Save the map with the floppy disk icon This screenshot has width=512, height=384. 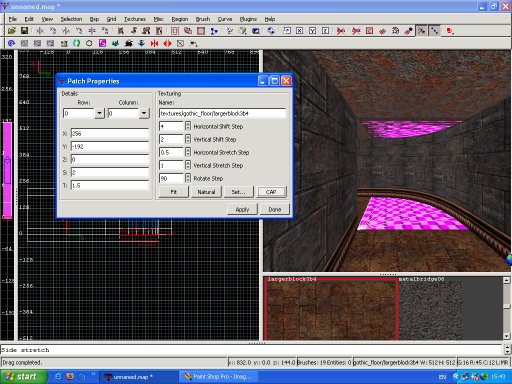(x=24, y=31)
